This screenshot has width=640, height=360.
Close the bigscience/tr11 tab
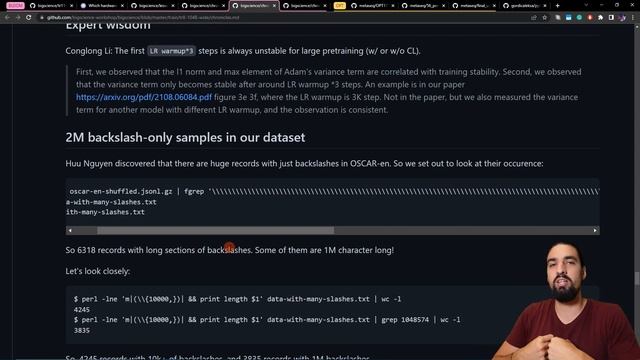[x=71, y=6]
